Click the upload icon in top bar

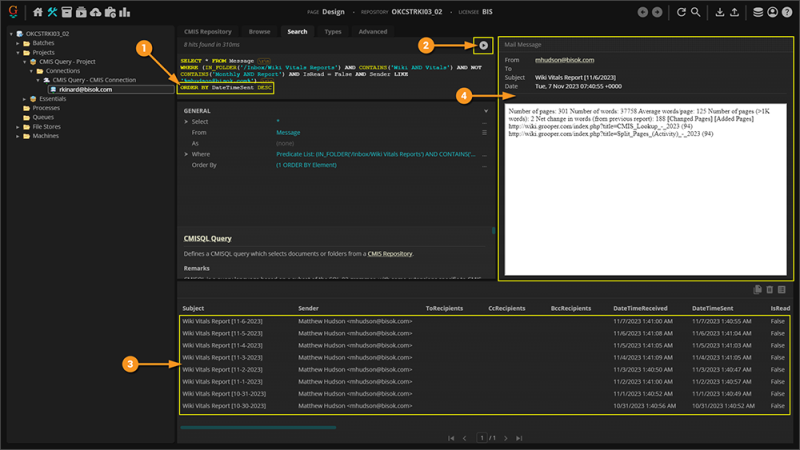[x=735, y=13]
